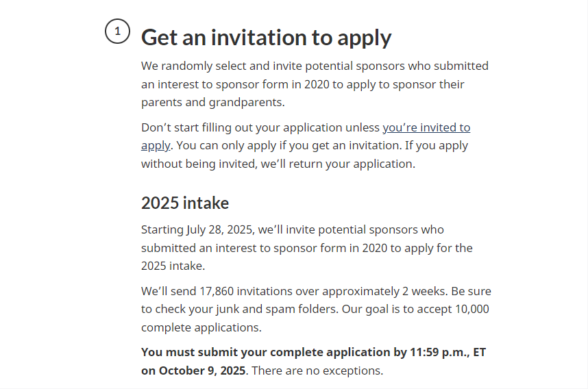Click the paragraph starting "We randomly select"
588x389 pixels.
[315, 84]
